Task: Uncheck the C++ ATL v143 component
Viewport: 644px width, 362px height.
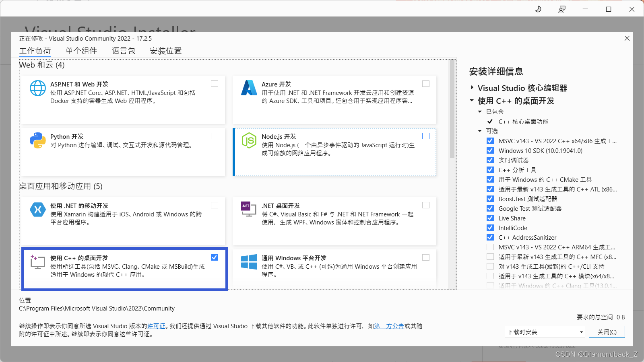Action: 490,189
